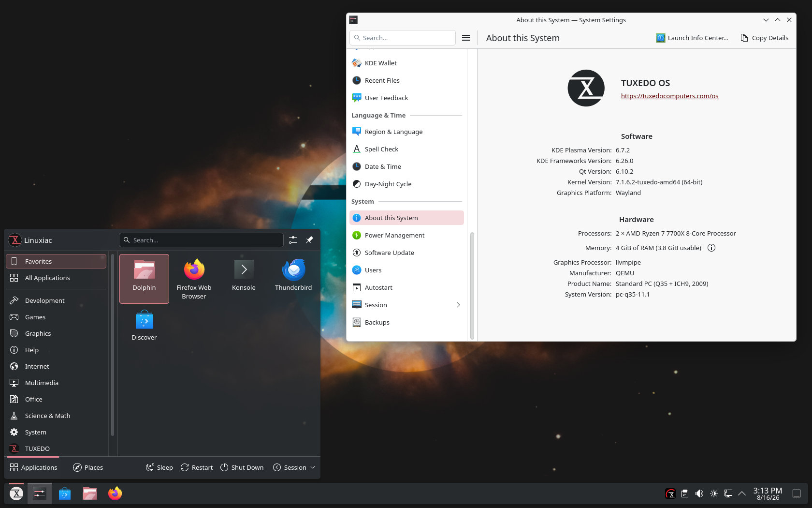Open the clipboard tray icon
This screenshot has height=508, width=812.
tap(685, 493)
